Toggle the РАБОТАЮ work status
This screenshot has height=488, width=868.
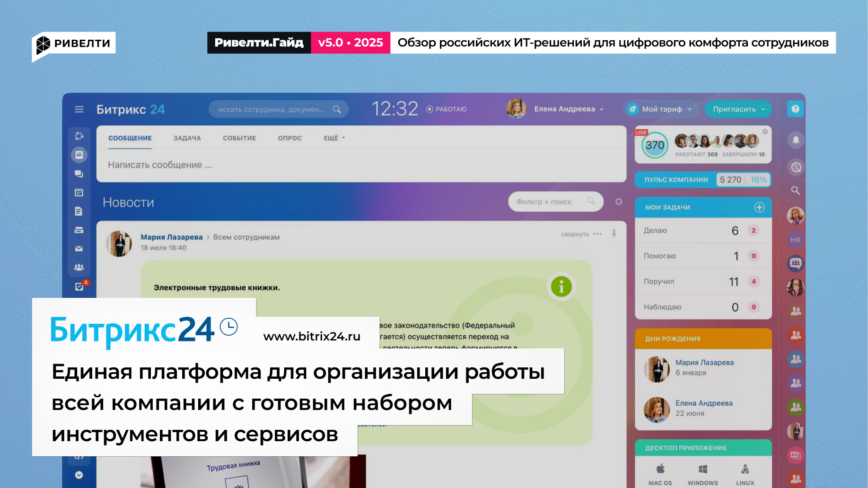coord(447,109)
